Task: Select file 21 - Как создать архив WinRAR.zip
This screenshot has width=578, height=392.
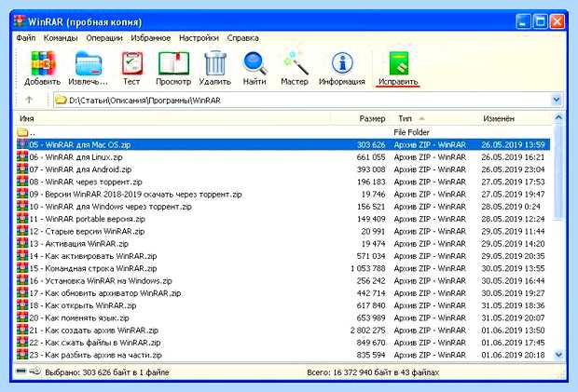Action: [x=283, y=331]
